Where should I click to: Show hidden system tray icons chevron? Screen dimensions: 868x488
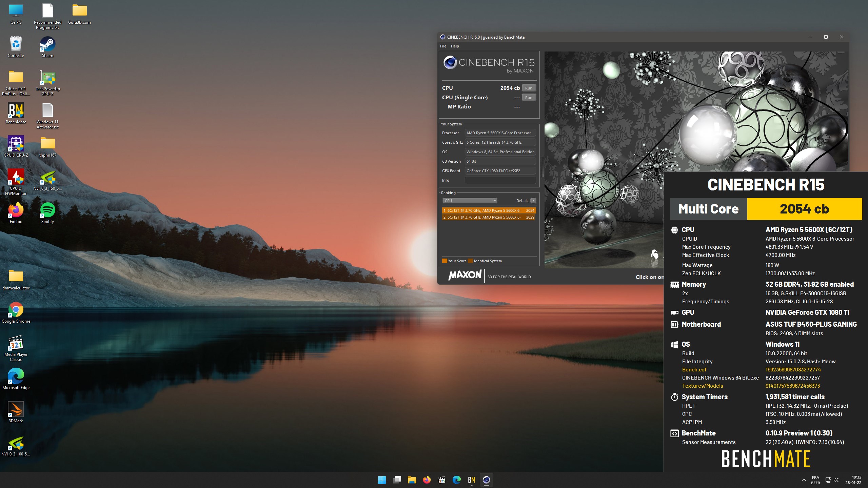804,480
